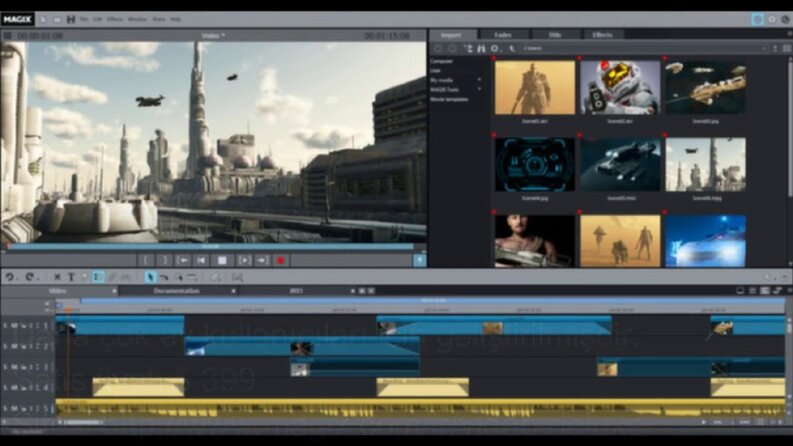Click the stop playback square button
The height and width of the screenshot is (446, 793).
click(x=222, y=260)
